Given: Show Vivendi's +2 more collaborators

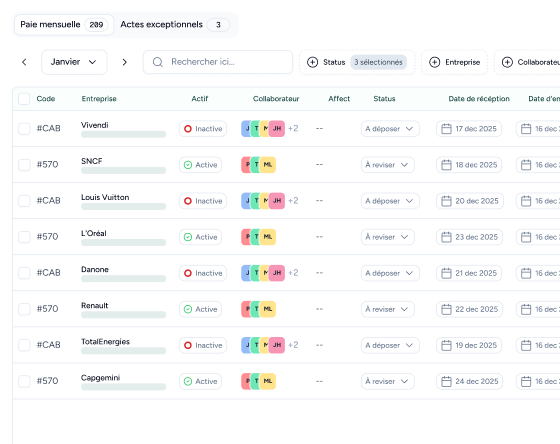Looking at the screenshot, I should 293,129.
